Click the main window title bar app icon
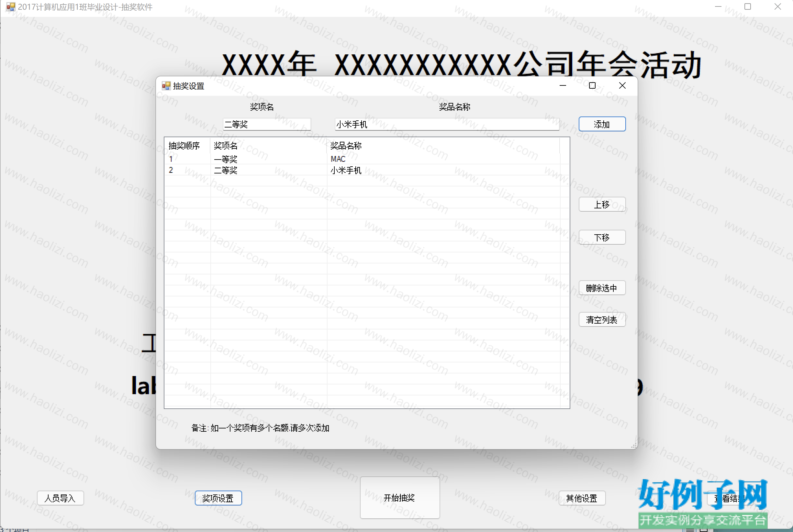793x532 pixels. pyautogui.click(x=11, y=7)
